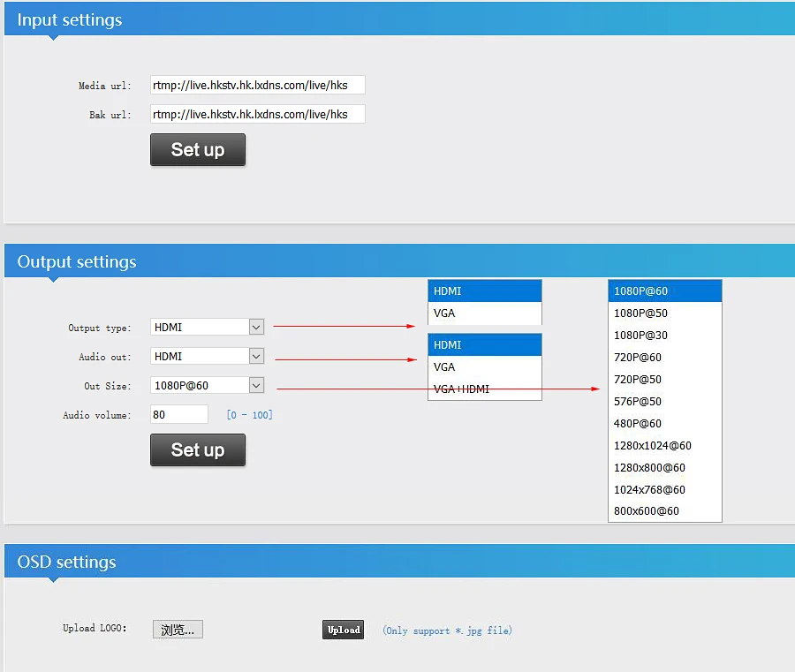Choose 480P@60 in size list
The width and height of the screenshot is (795, 672).
coord(664,423)
